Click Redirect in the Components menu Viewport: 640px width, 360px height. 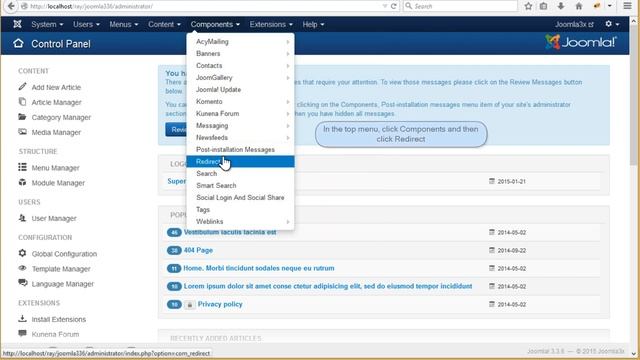[x=240, y=162]
